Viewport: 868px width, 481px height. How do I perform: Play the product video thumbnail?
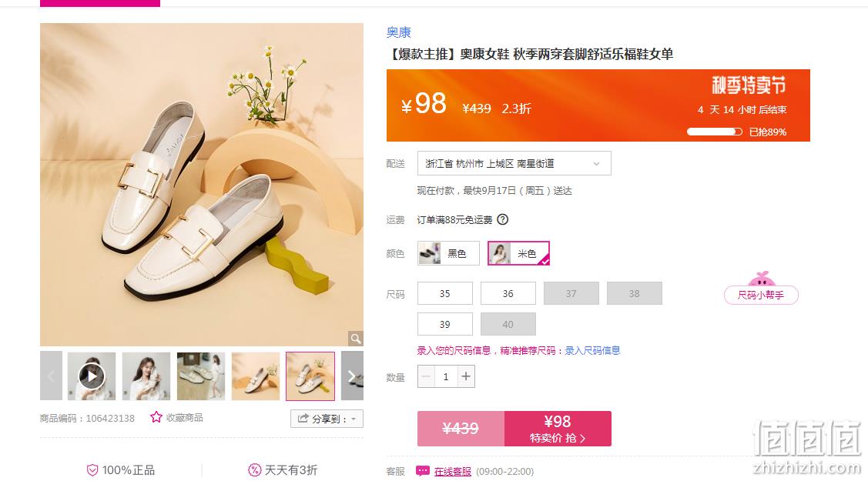pos(92,376)
